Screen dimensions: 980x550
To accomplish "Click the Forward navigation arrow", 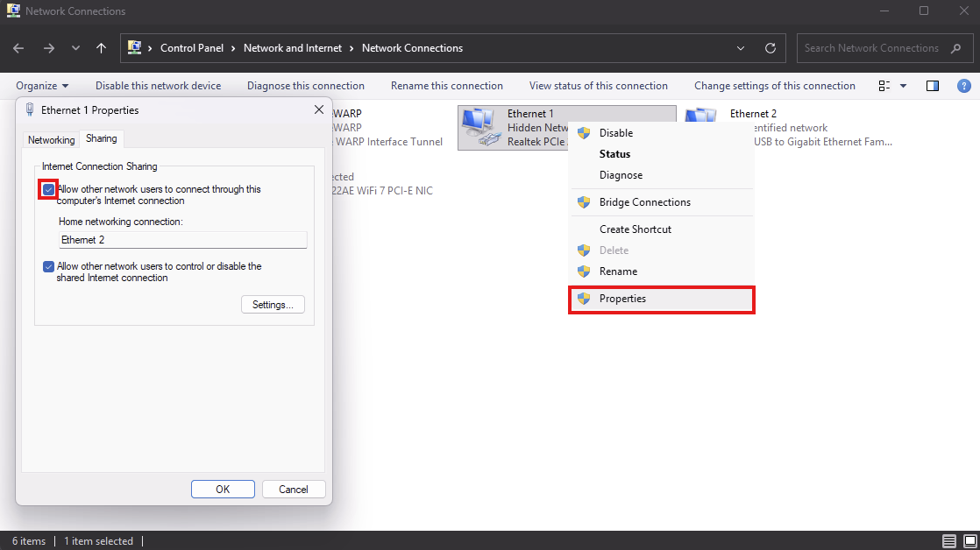I will point(48,48).
